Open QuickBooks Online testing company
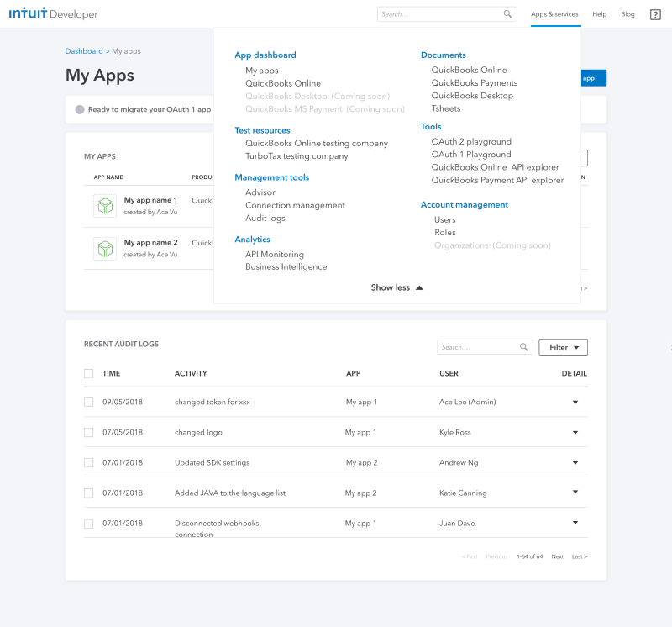 coord(317,143)
